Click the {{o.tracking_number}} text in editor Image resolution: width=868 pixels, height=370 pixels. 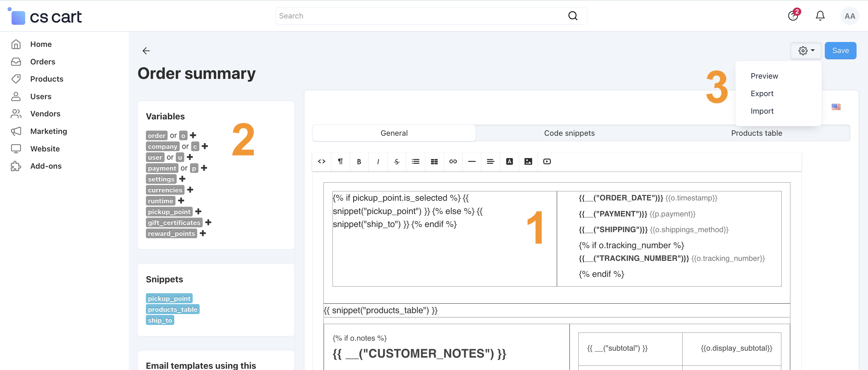pos(728,258)
